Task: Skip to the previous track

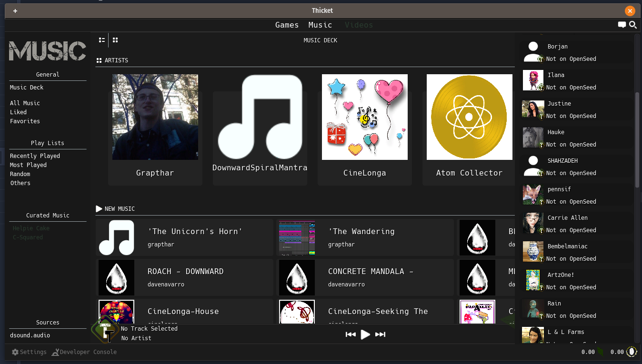Action: pos(351,334)
